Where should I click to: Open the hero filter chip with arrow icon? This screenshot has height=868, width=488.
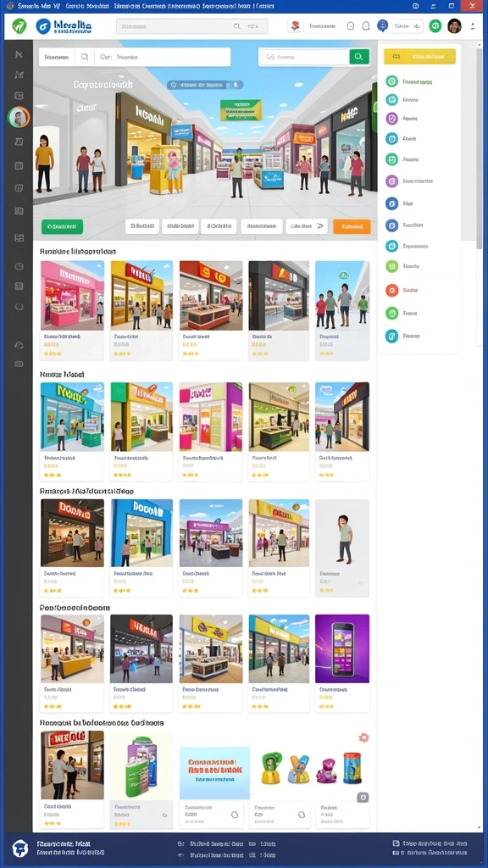pyautogui.click(x=308, y=225)
